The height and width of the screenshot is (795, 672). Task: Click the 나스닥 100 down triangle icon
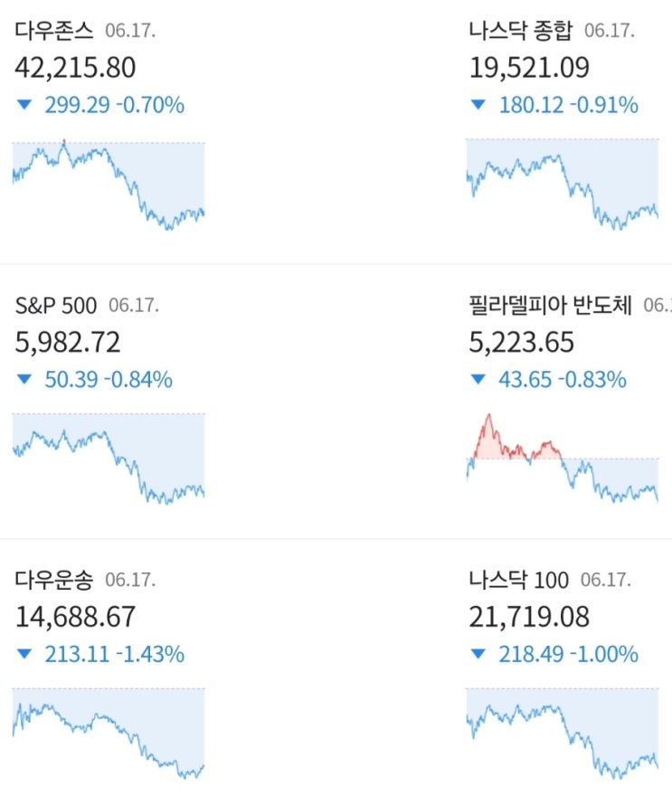478,654
